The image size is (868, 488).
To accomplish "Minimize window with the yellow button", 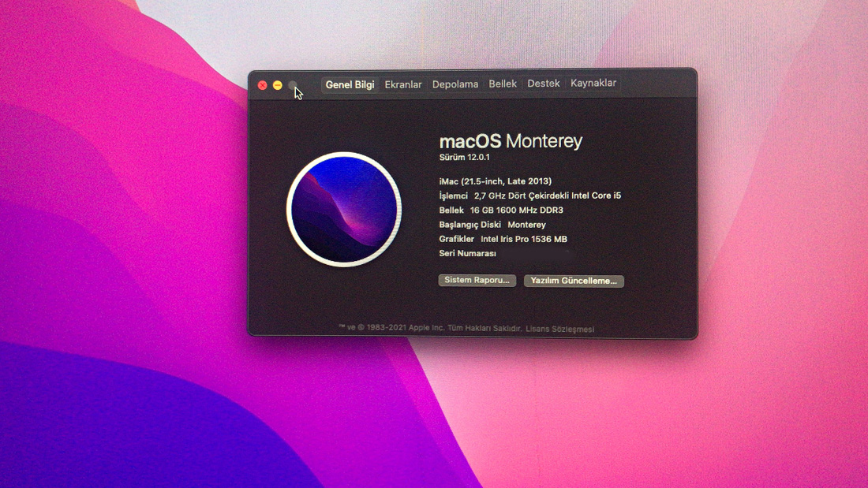I will (x=278, y=85).
